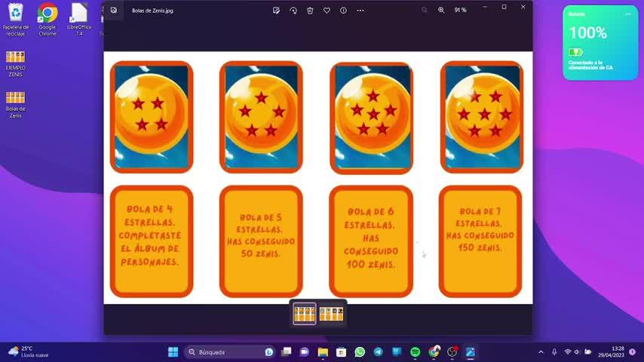Rotate the image with the rotate icon

tap(293, 11)
